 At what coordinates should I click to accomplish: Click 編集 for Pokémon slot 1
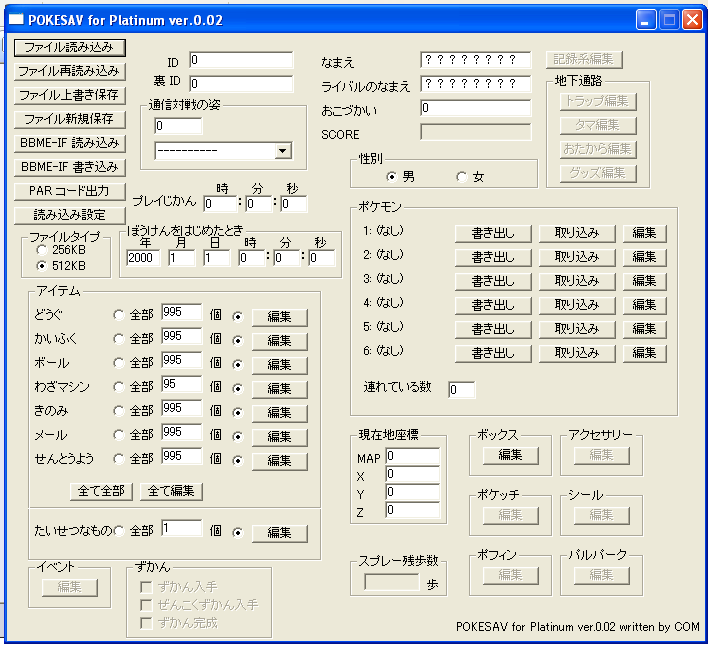(x=645, y=234)
